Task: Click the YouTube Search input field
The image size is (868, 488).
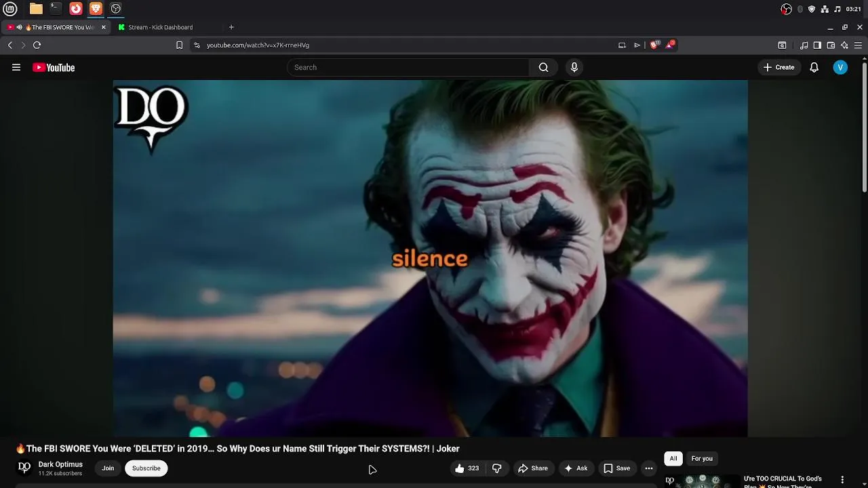Action: (408, 67)
